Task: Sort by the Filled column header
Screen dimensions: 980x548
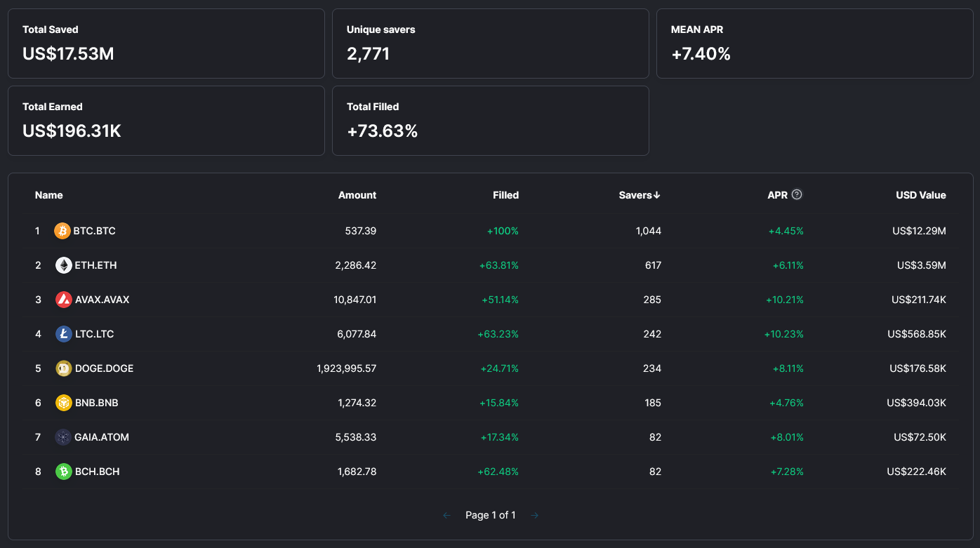Action: 505,195
